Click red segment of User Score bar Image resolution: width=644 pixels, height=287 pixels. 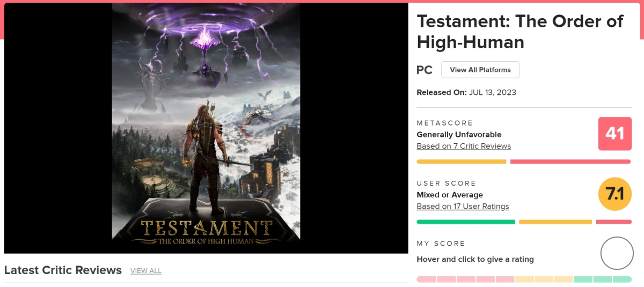click(613, 222)
